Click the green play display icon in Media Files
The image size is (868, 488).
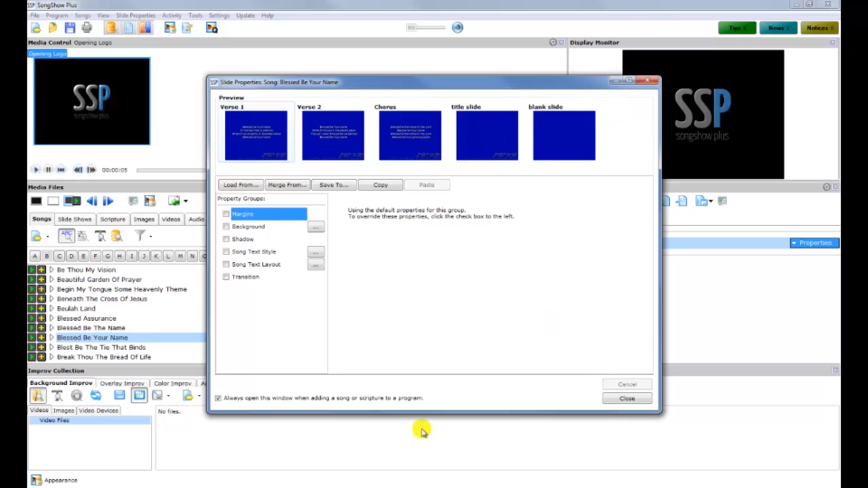coord(72,201)
